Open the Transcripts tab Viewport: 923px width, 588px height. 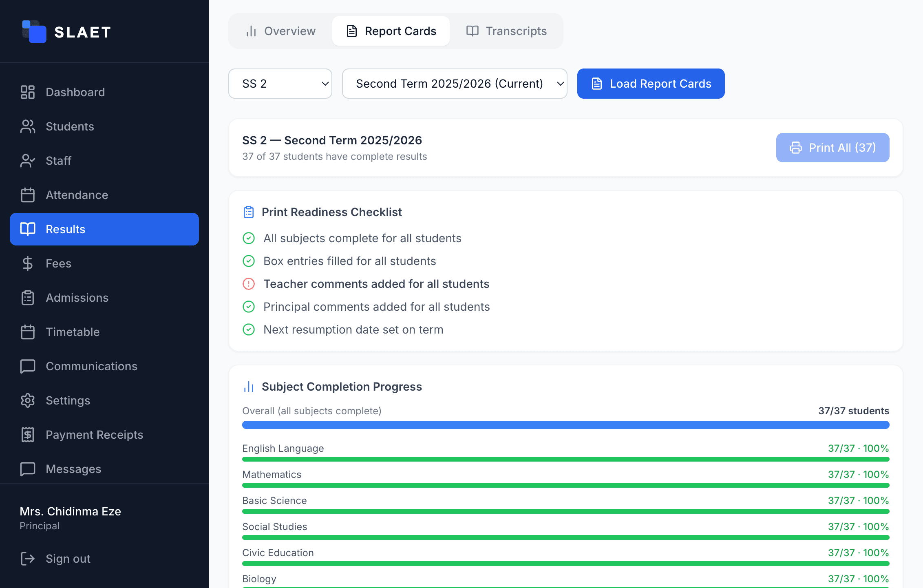507,31
